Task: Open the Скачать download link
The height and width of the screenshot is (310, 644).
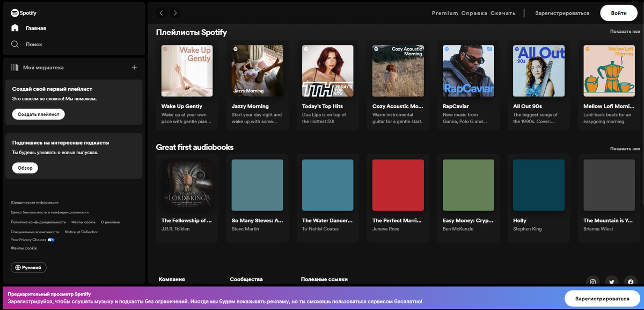Action: pyautogui.click(x=503, y=13)
